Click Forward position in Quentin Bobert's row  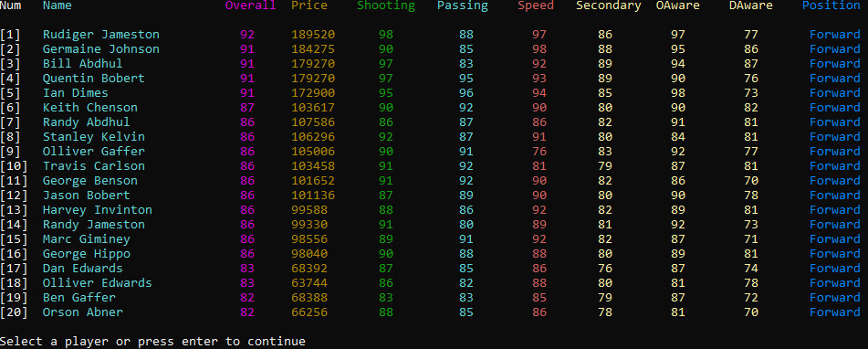click(835, 78)
